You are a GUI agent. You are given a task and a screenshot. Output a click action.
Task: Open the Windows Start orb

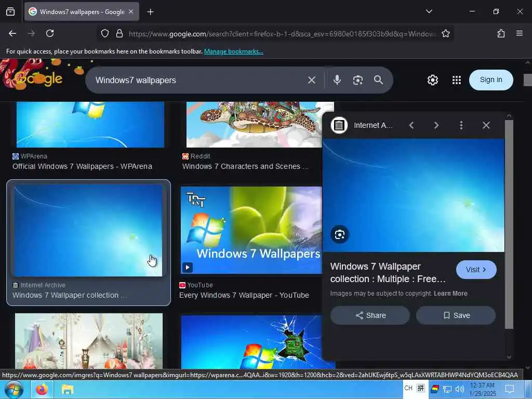tap(14, 390)
